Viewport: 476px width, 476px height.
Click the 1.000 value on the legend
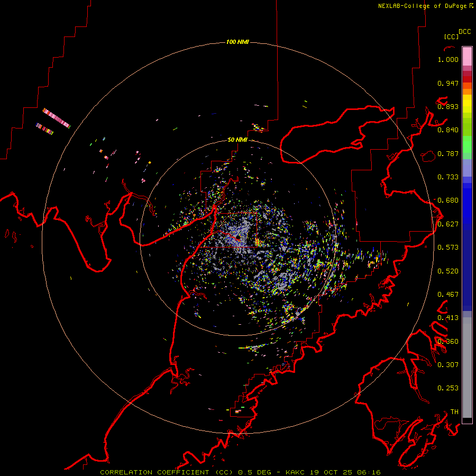[448, 59]
